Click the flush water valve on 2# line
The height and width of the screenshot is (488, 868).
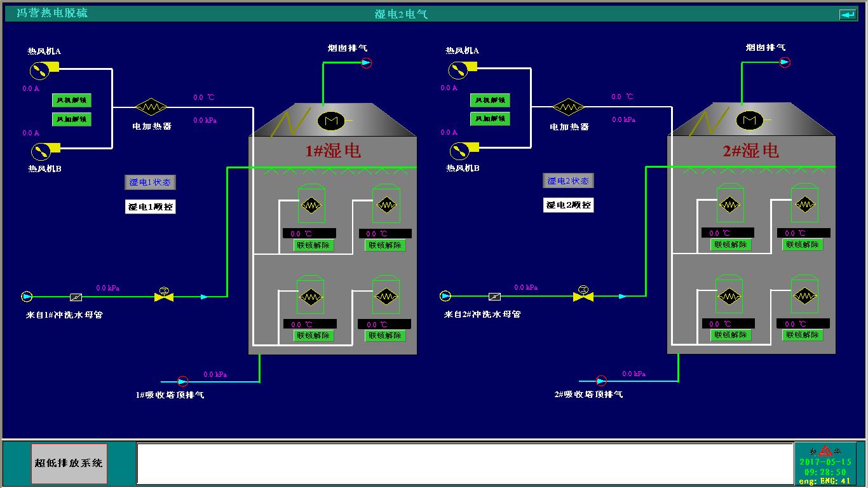pyautogui.click(x=583, y=295)
